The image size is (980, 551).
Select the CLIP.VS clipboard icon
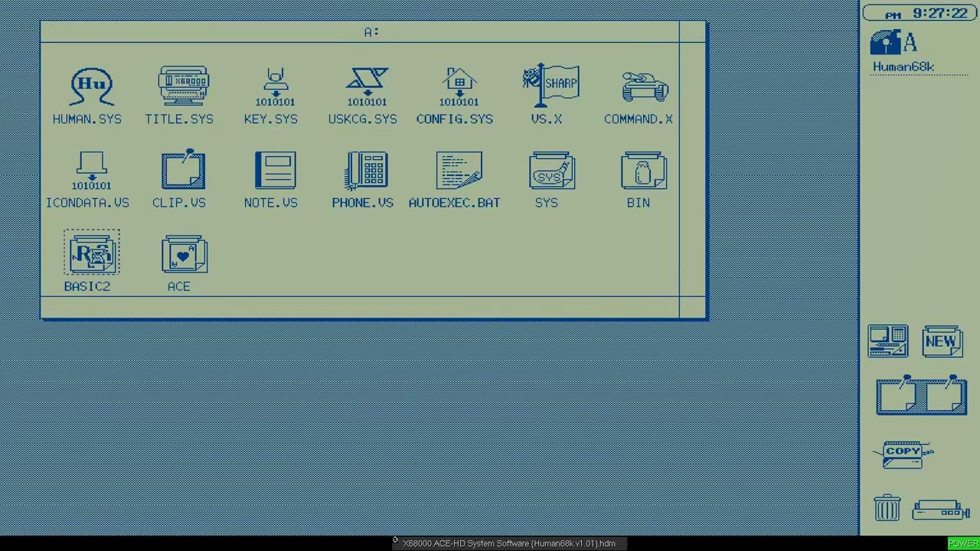pyautogui.click(x=183, y=169)
